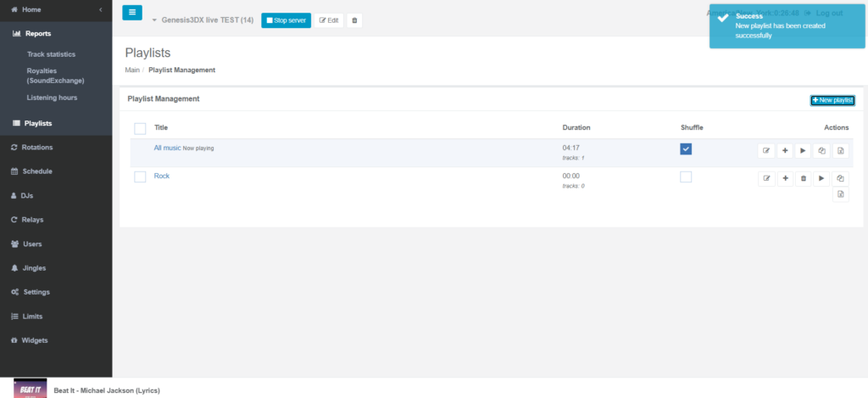
Task: Tick the select-all checkbox beside Title
Action: point(140,128)
